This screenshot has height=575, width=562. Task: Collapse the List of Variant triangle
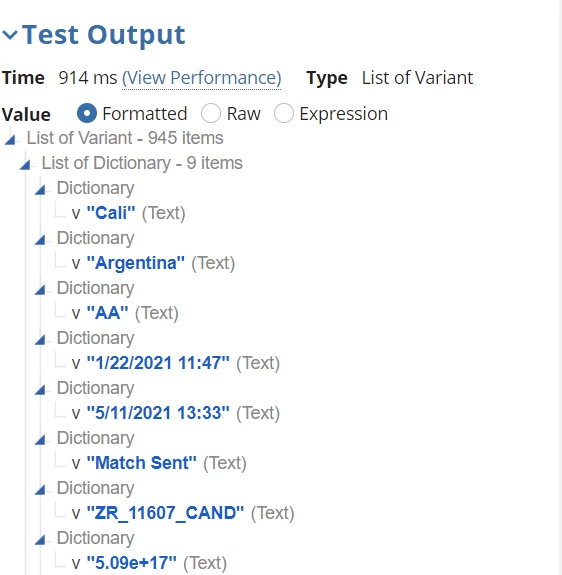click(x=10, y=139)
